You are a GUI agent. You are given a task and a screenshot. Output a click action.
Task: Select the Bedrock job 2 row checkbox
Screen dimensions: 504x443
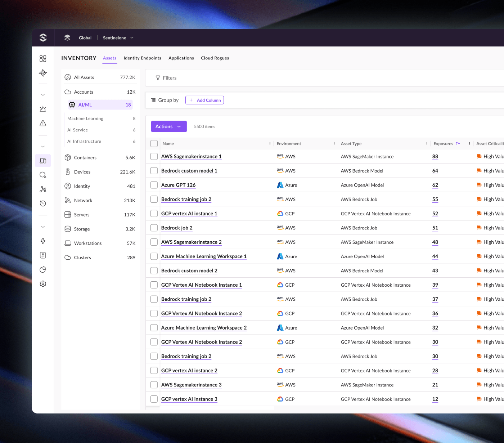[x=154, y=228]
